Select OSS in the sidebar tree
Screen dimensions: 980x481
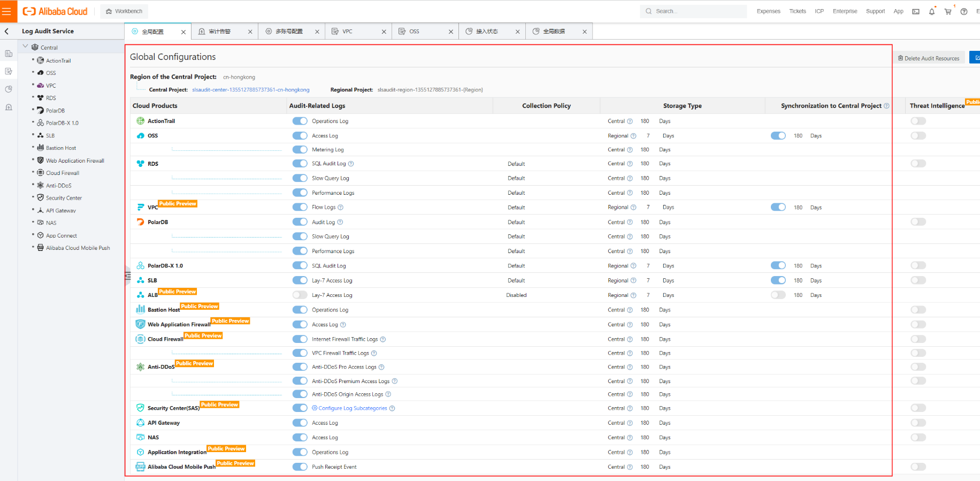[51, 73]
